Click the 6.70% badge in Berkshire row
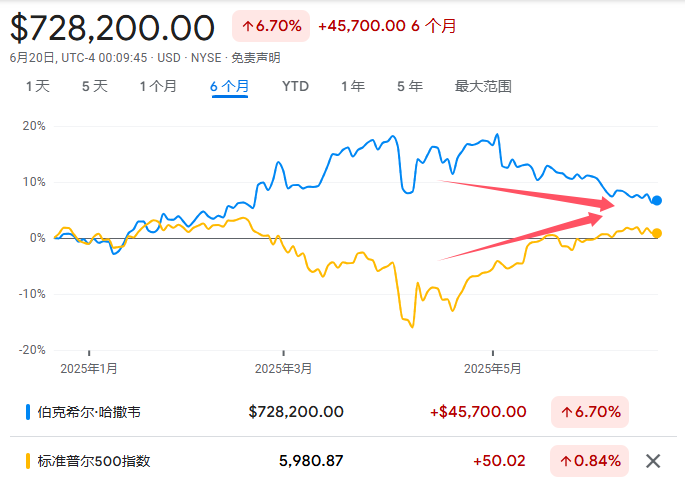 point(589,412)
